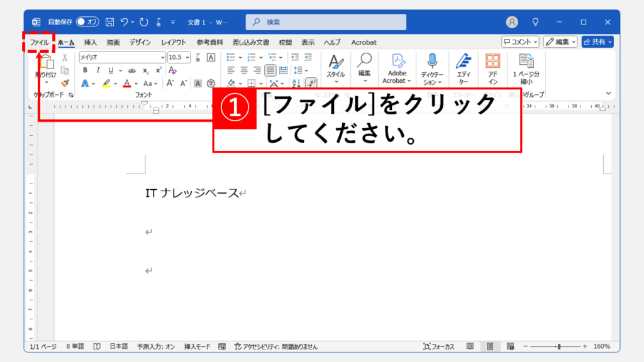The height and width of the screenshot is (362, 644).
Task: Toggle Italic formatting
Action: click(97, 70)
